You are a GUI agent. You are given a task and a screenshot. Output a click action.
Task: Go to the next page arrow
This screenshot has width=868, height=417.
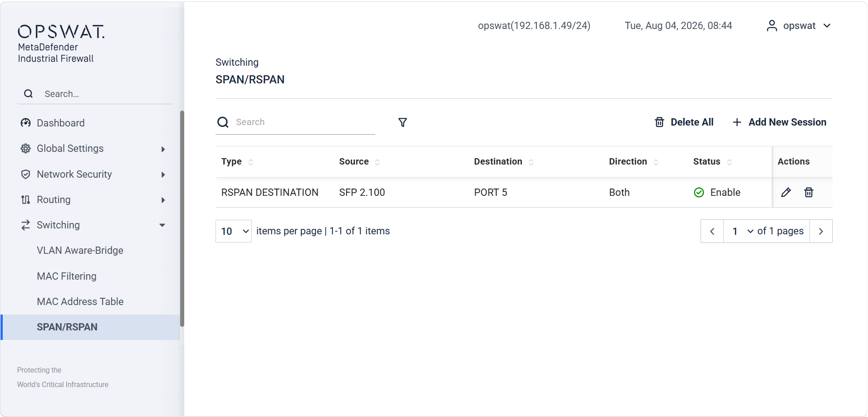coord(821,231)
